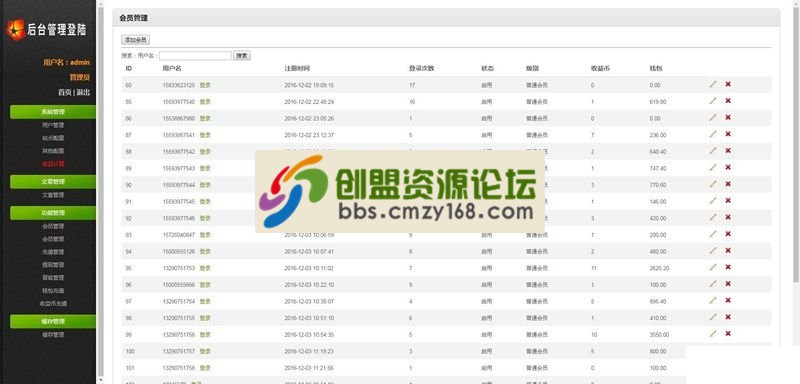Screen dimensions: 800x384
Task: Delete member ID 99 with red X
Action: [x=728, y=334]
